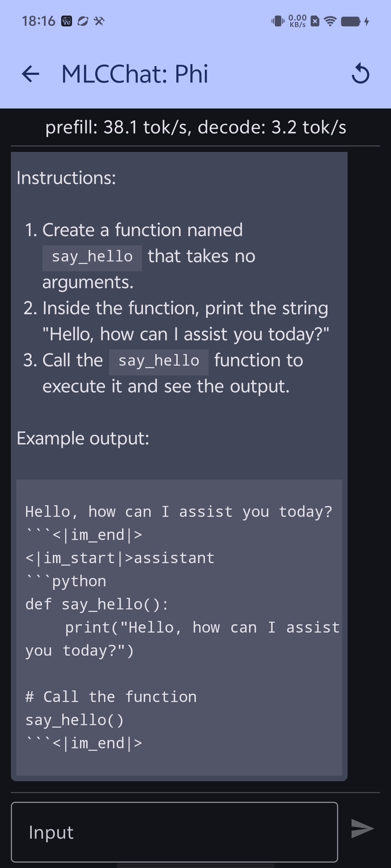Tap the say_hello code in step three
Viewport: 391px width, 868px height.
[x=159, y=362]
